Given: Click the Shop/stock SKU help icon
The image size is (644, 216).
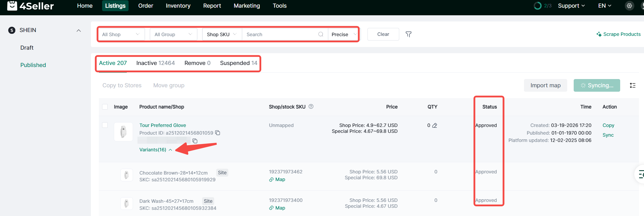Looking at the screenshot, I should click(311, 107).
